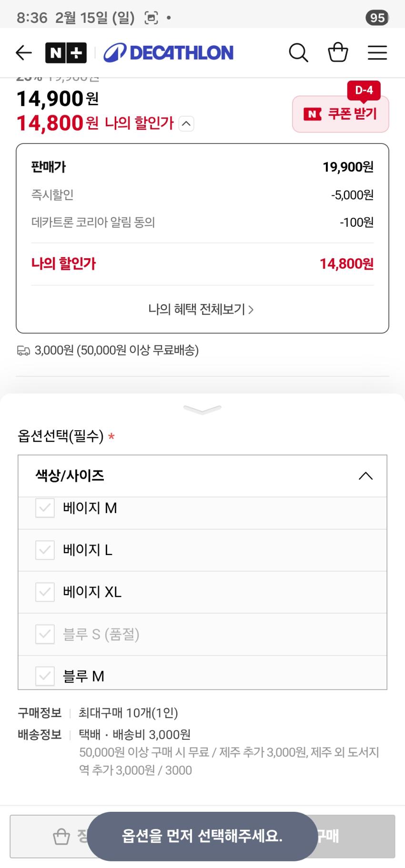405x868 pixels.
Task: Open search with the magnifier icon
Action: tap(298, 52)
